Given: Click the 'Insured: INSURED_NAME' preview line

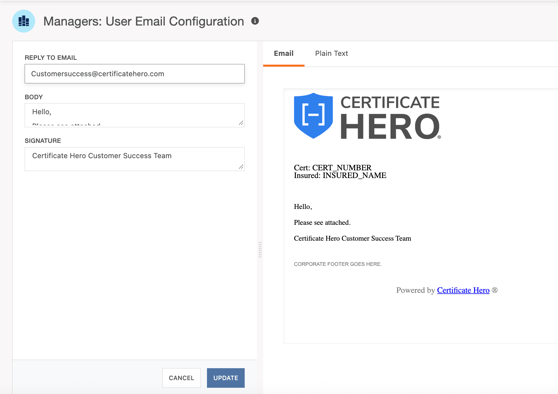Looking at the screenshot, I should point(340,175).
